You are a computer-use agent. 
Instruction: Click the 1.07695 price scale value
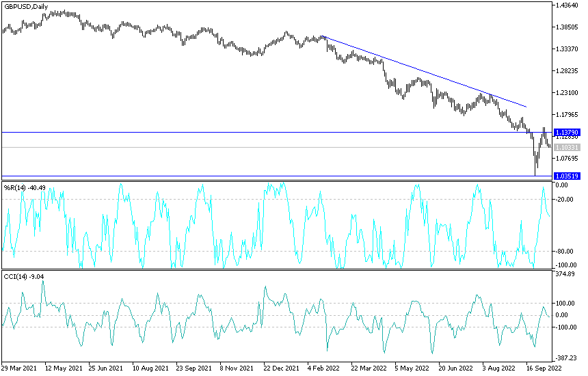tap(567, 158)
